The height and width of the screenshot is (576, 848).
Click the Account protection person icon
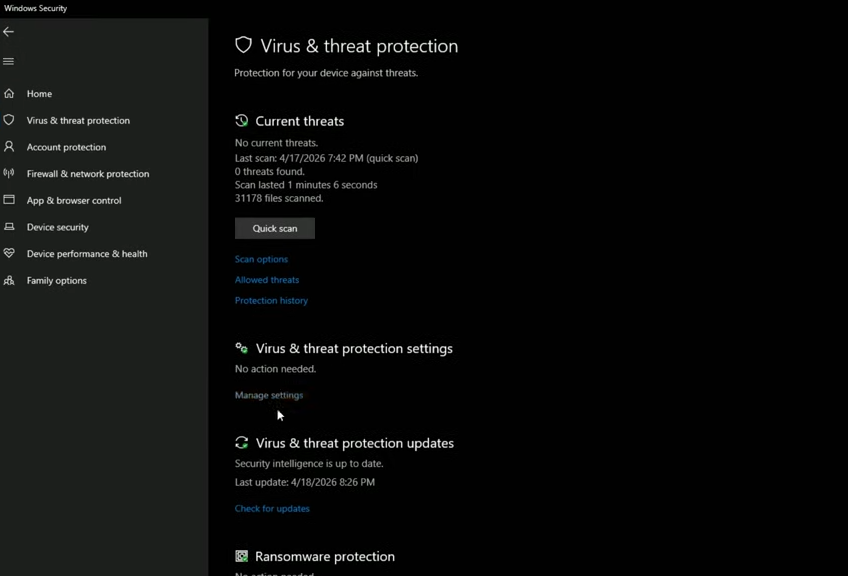(x=9, y=147)
